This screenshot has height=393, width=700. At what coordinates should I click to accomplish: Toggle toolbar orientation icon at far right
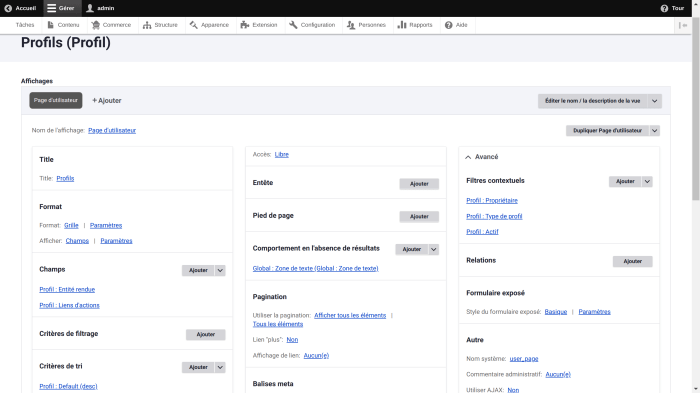(x=683, y=25)
